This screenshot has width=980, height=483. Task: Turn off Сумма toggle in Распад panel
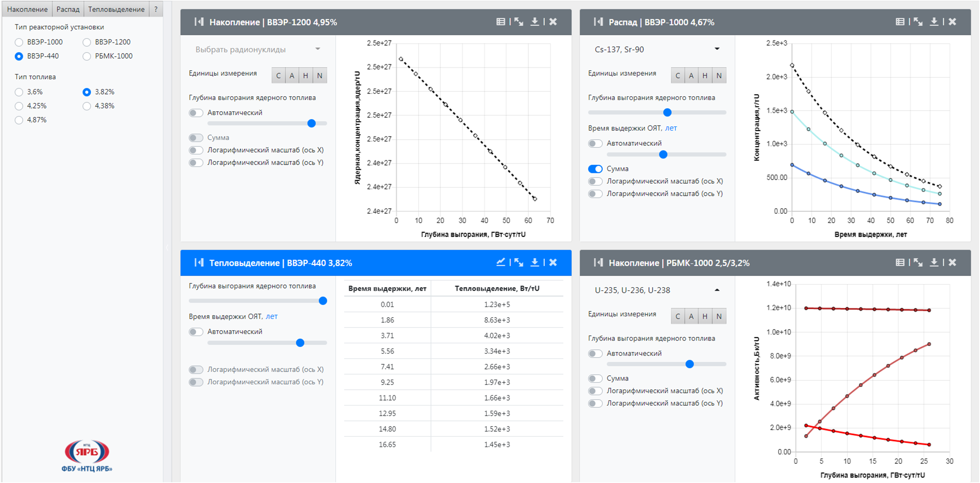[x=595, y=169]
